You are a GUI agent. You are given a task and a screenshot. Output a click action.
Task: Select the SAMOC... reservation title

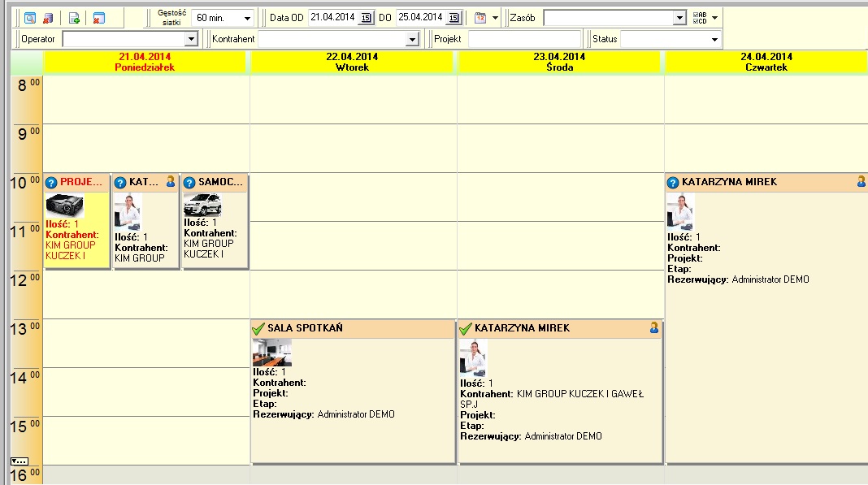tap(220, 182)
